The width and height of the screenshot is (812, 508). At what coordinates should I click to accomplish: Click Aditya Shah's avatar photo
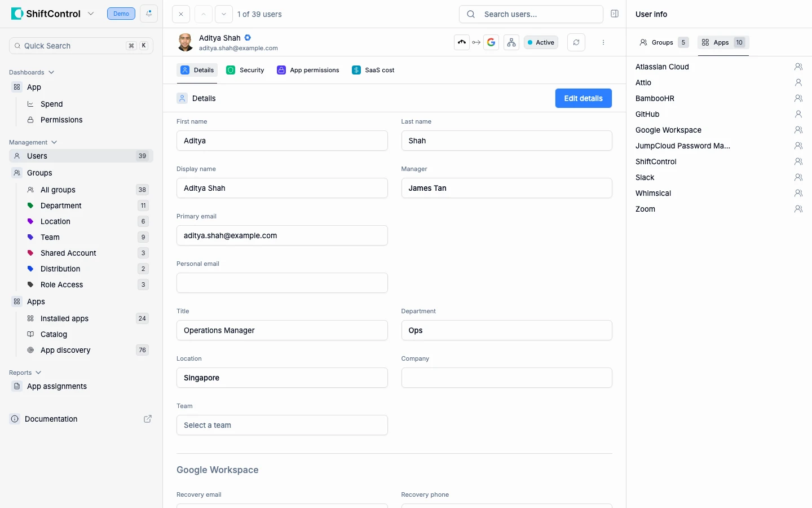[185, 42]
